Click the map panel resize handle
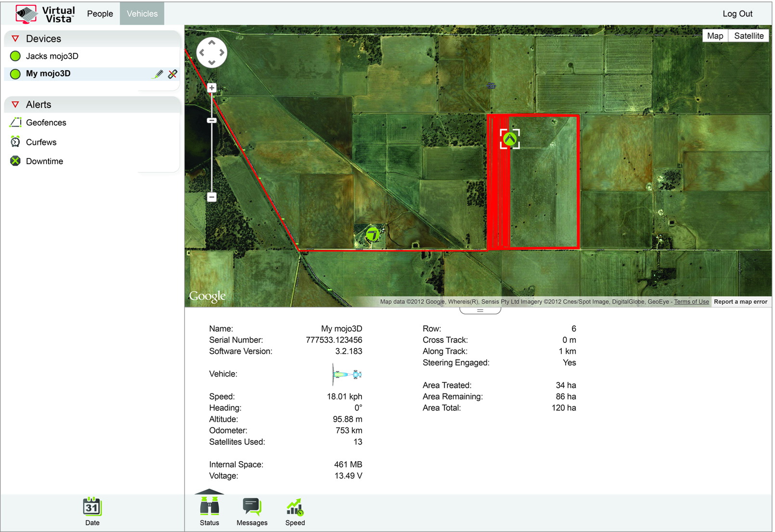This screenshot has height=532, width=775. pos(480,311)
